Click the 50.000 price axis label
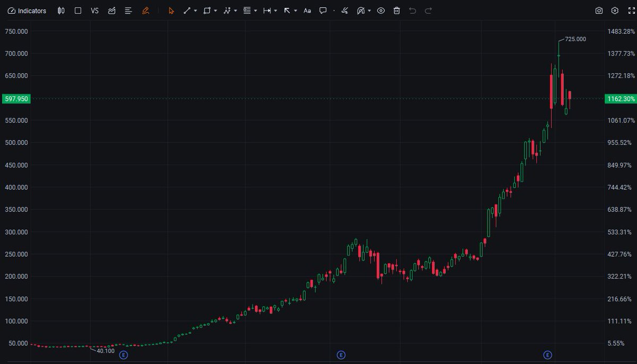This screenshot has width=637, height=364. pos(18,343)
